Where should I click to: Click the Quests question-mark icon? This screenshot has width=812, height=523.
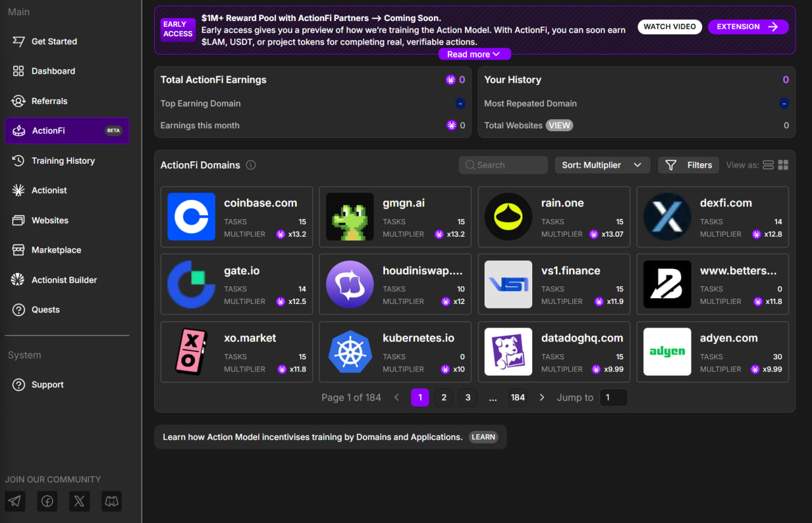18,310
